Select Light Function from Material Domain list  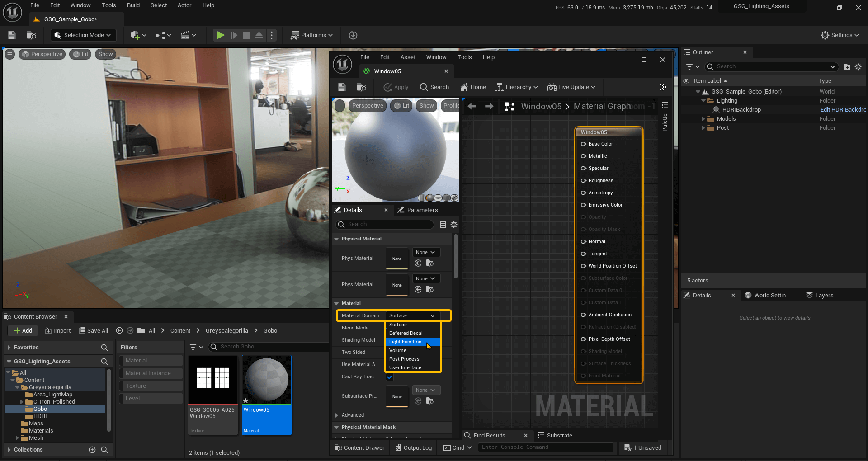(412, 342)
